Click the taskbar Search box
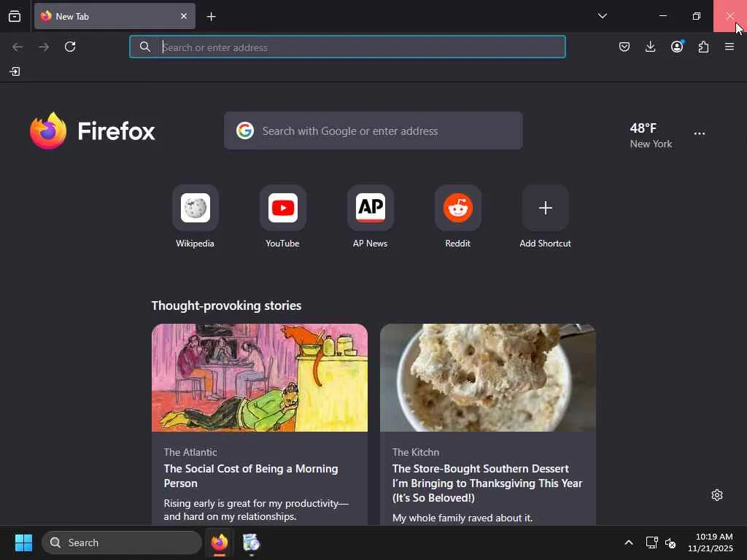747x560 pixels. [x=122, y=542]
